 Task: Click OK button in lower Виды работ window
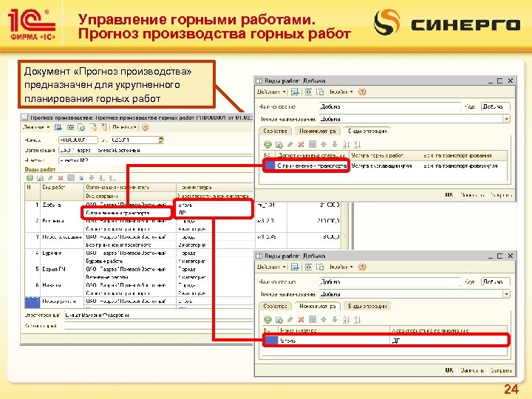tap(449, 370)
